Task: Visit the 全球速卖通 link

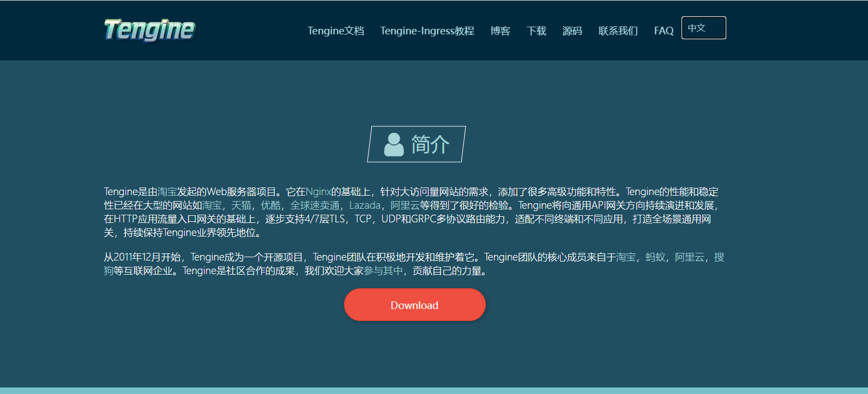Action: [x=315, y=205]
